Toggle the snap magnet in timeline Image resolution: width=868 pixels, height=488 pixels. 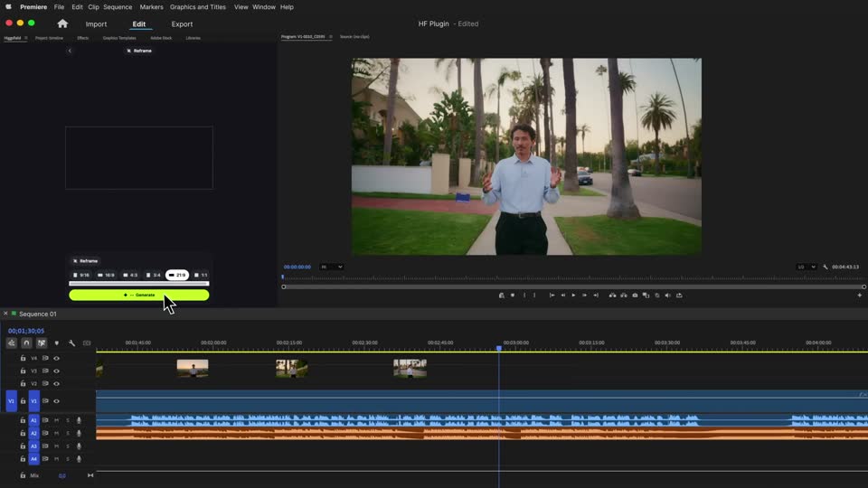tap(26, 343)
